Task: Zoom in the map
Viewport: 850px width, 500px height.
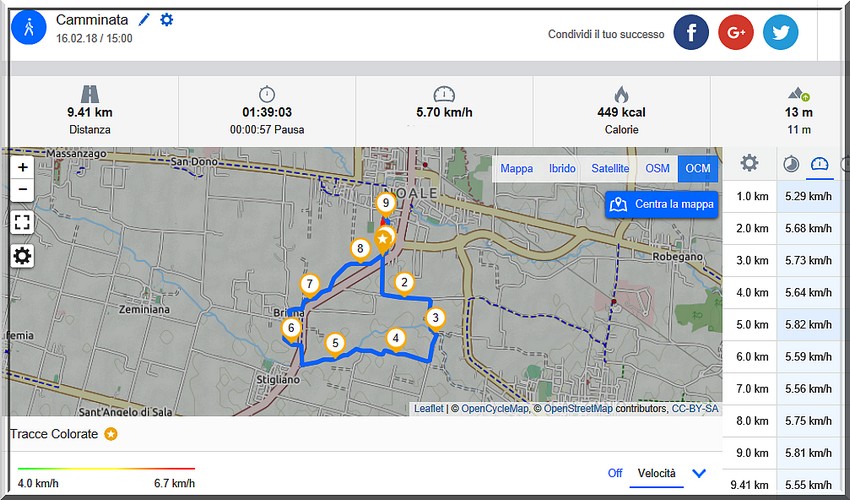Action: (x=22, y=167)
